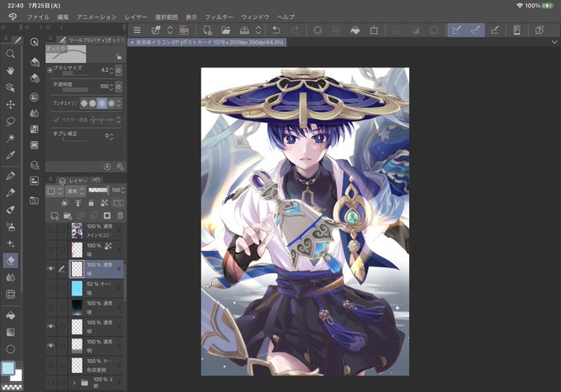Expand the folder layer chevron
The width and height of the screenshot is (561, 392).
[74, 383]
